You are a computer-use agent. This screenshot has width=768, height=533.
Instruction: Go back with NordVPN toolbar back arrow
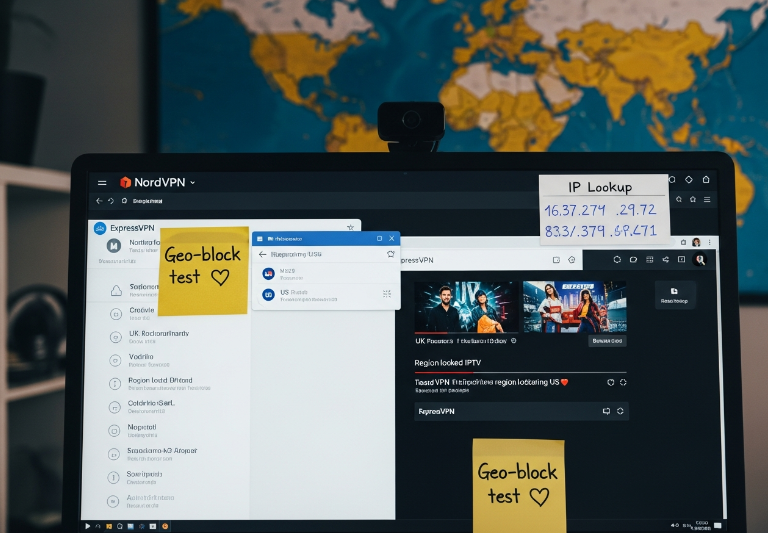click(99, 201)
